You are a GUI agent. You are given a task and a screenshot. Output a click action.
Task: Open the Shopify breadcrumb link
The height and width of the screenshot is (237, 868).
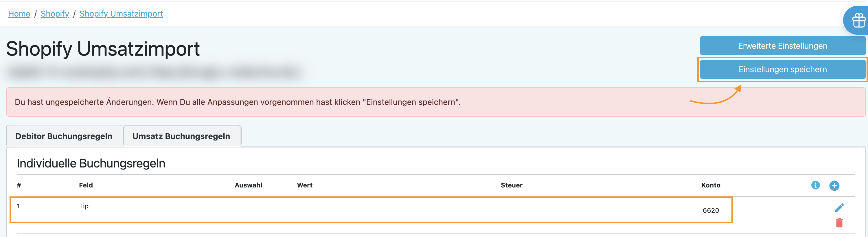click(55, 14)
